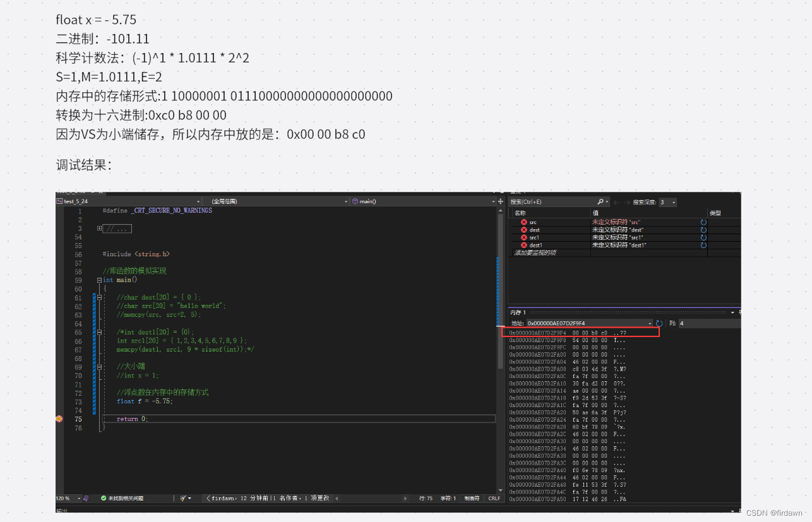812x522 pixels.
Task: Click the watch search magnifier icon
Action: [x=600, y=202]
